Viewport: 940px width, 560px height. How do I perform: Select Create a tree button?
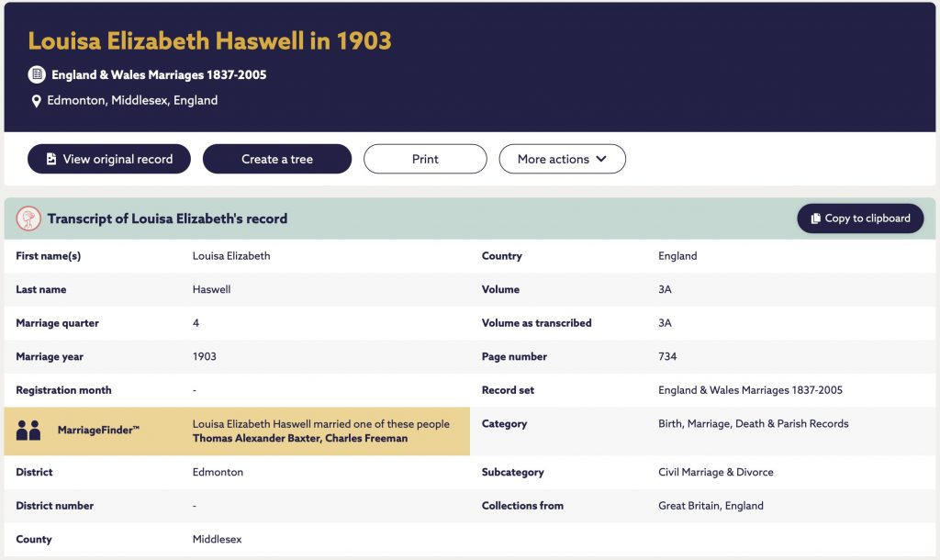(277, 159)
